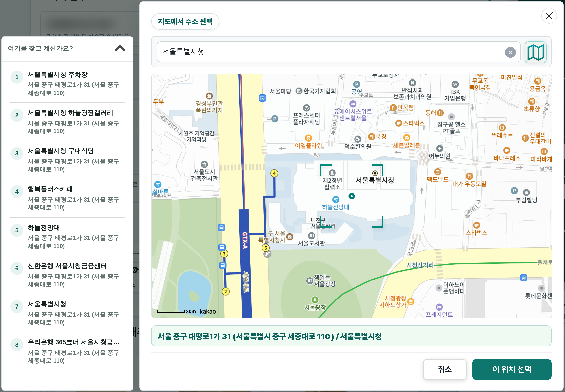Viewport: 565px width, 392px height.
Task: Click the 프레지던트 hotel icon
Action: click(439, 307)
